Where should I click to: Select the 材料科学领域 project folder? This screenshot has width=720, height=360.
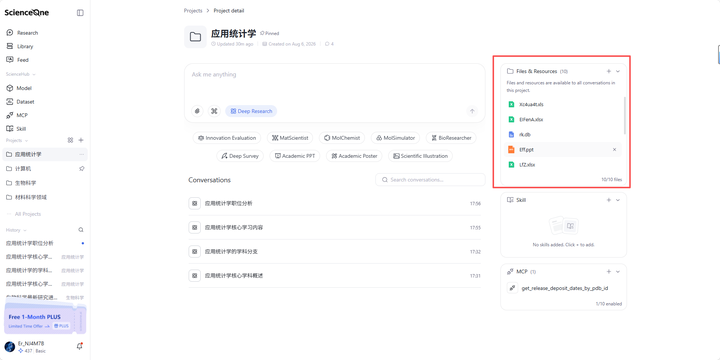click(x=45, y=197)
